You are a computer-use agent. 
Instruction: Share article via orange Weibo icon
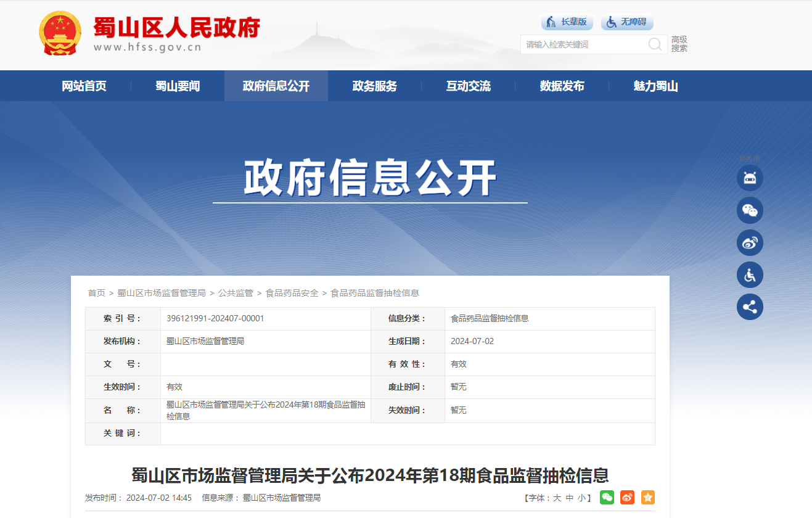pyautogui.click(x=627, y=498)
